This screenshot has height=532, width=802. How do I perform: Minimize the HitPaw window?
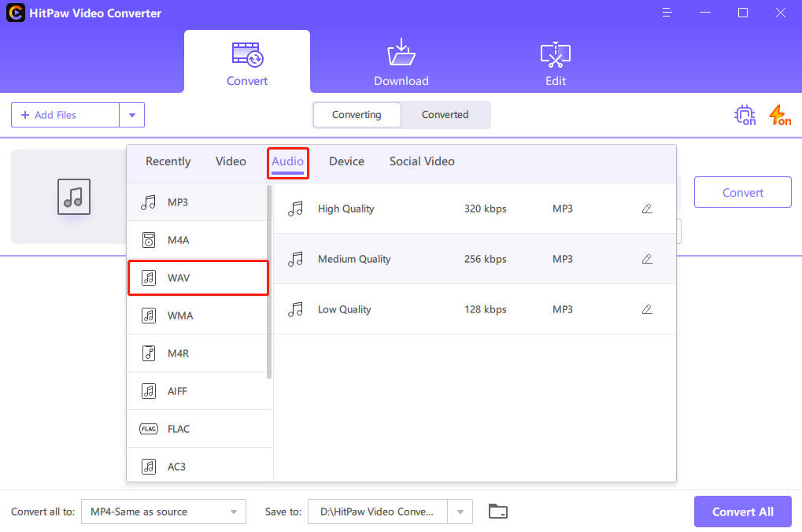(x=705, y=13)
